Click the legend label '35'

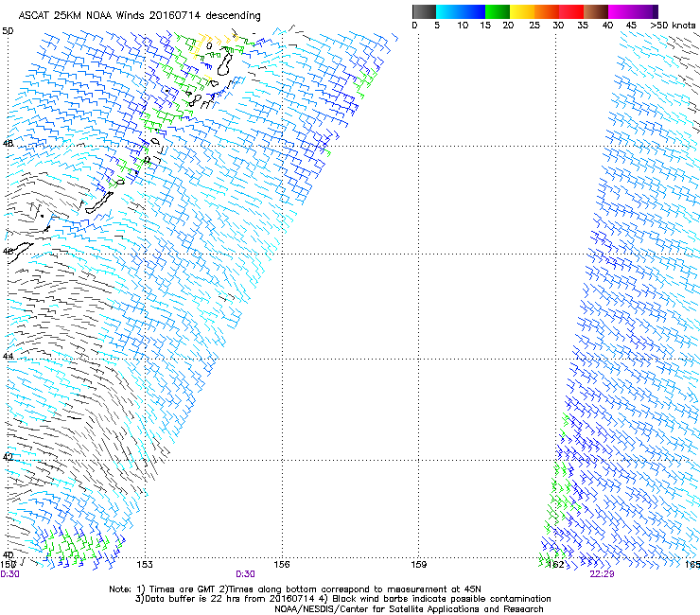coord(583,26)
